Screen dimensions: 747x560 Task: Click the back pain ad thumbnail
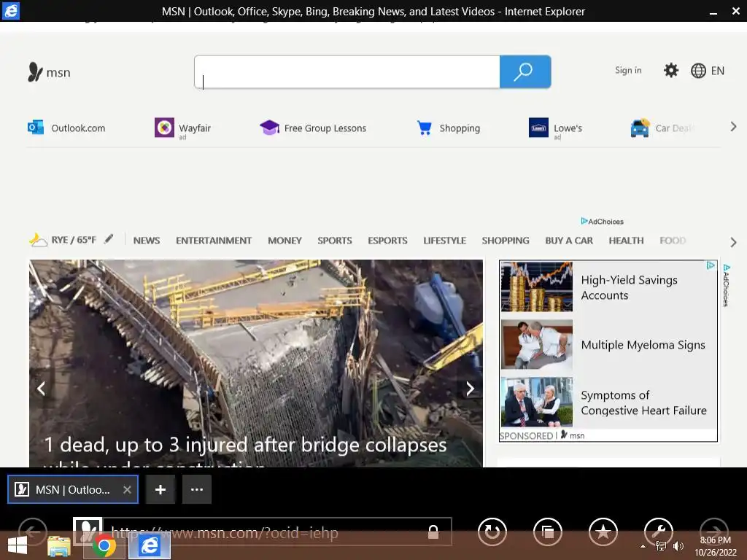(x=536, y=344)
